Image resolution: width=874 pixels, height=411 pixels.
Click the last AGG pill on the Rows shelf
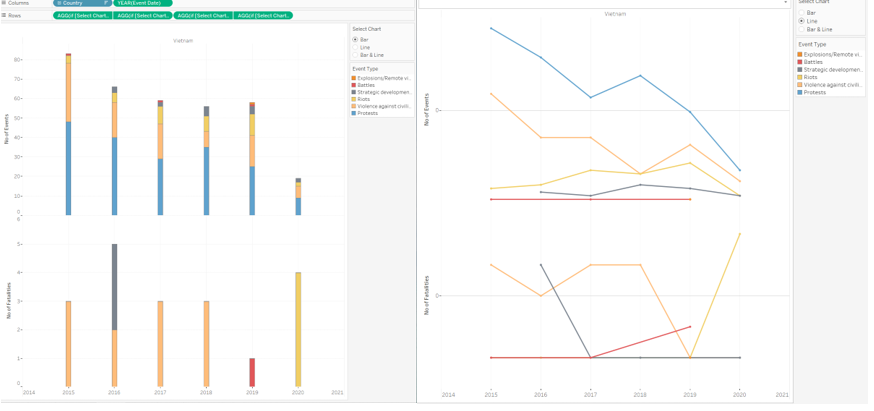(263, 16)
